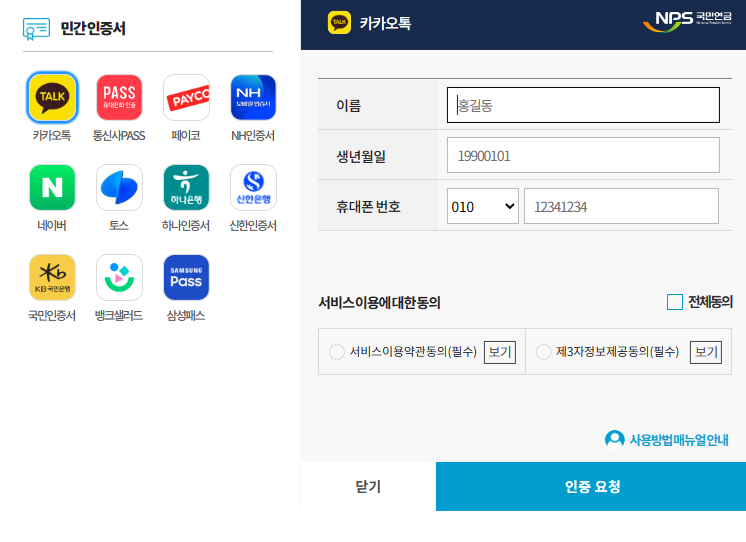Select the Naver certificate icon

52,187
